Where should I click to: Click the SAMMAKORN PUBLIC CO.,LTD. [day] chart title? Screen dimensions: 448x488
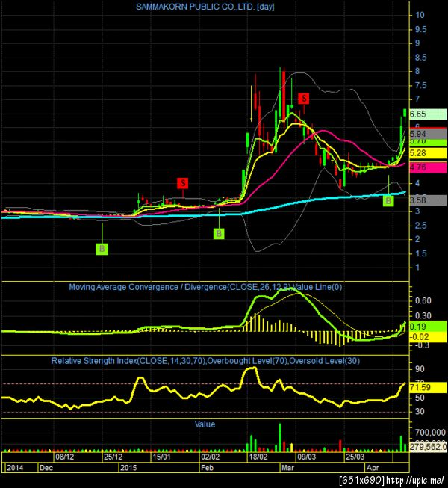205,7
